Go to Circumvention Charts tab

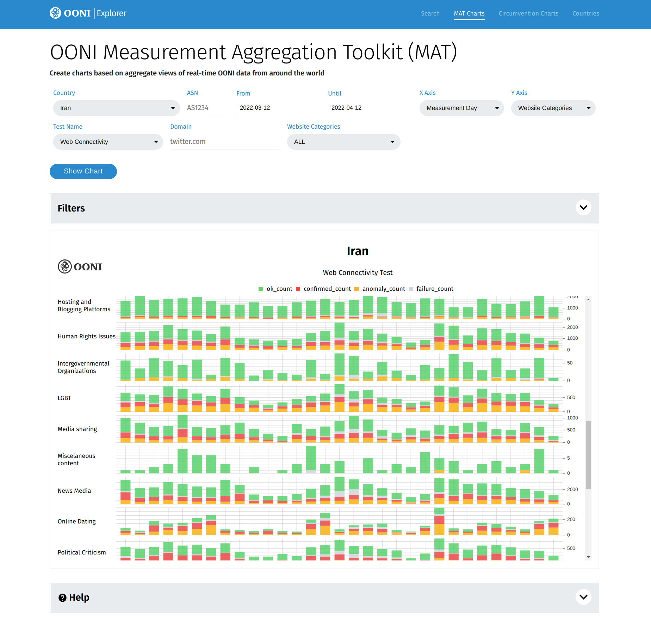pos(528,13)
